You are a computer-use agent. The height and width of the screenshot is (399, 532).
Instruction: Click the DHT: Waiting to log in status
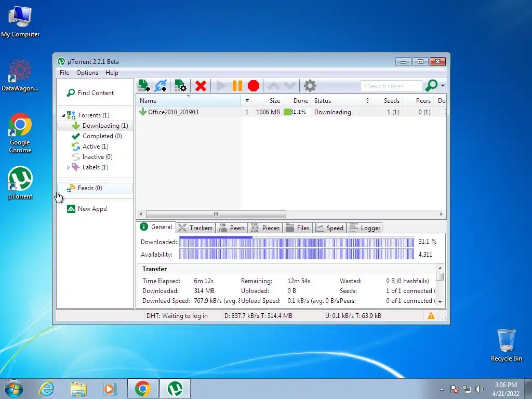coord(177,316)
